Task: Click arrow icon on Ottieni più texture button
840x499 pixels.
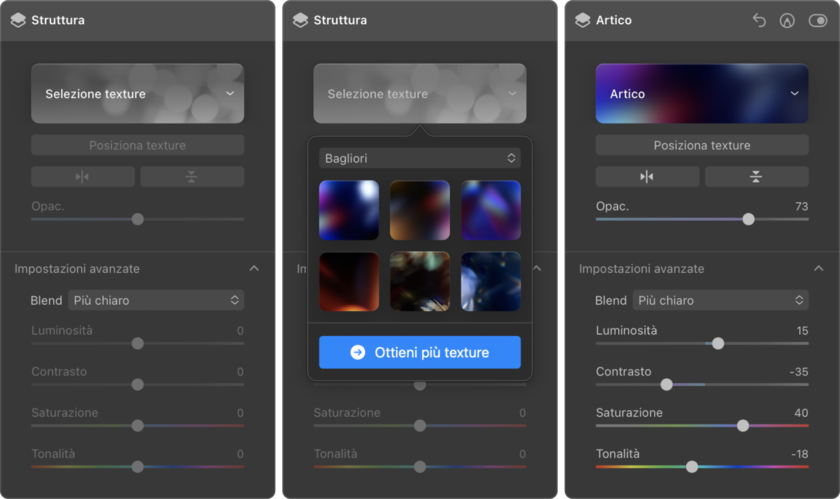Action: tap(357, 352)
